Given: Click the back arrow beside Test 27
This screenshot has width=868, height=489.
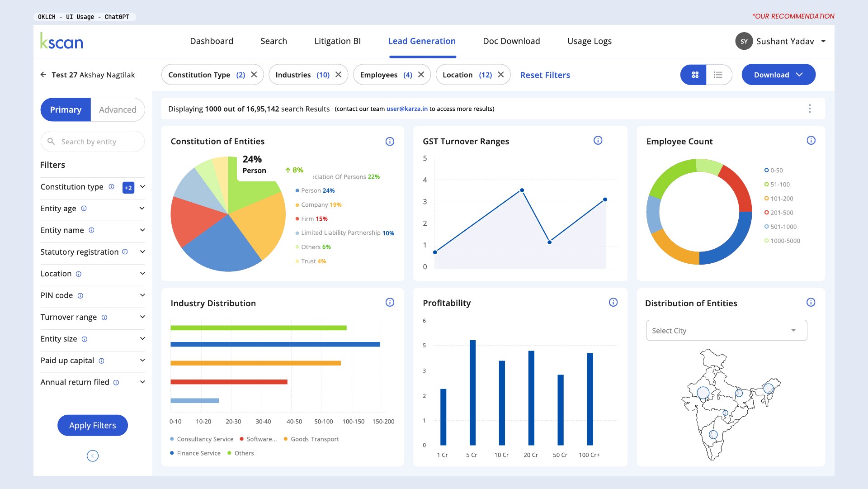Looking at the screenshot, I should click(x=43, y=75).
